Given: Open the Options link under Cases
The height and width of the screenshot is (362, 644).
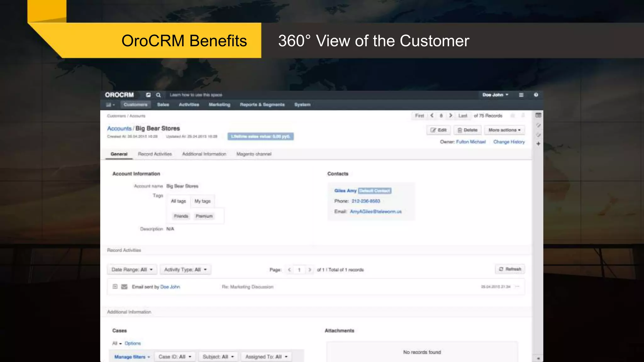Looking at the screenshot, I should tap(133, 343).
